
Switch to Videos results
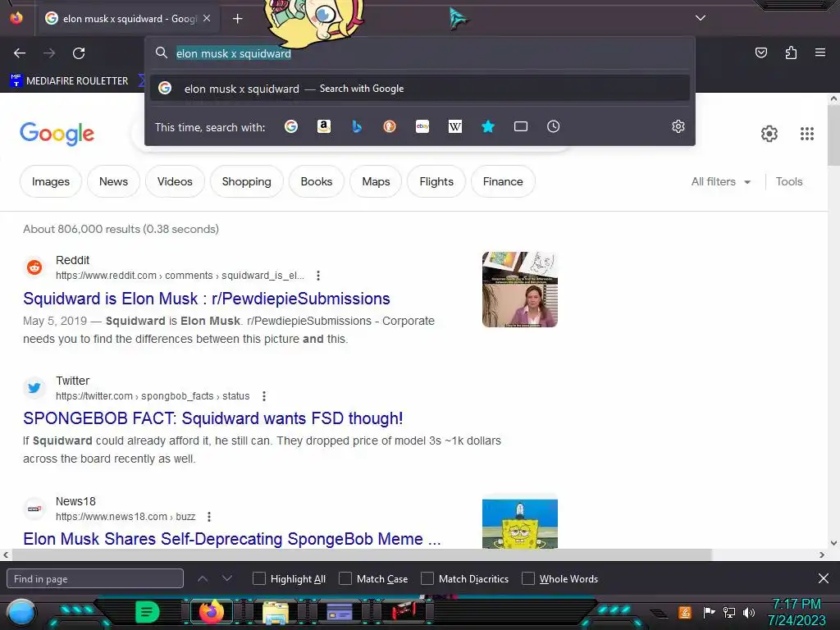pyautogui.click(x=175, y=181)
